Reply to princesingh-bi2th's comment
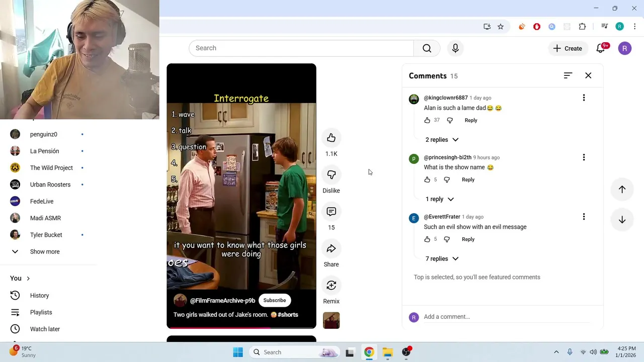Viewport: 644px width, 362px height. click(x=468, y=179)
